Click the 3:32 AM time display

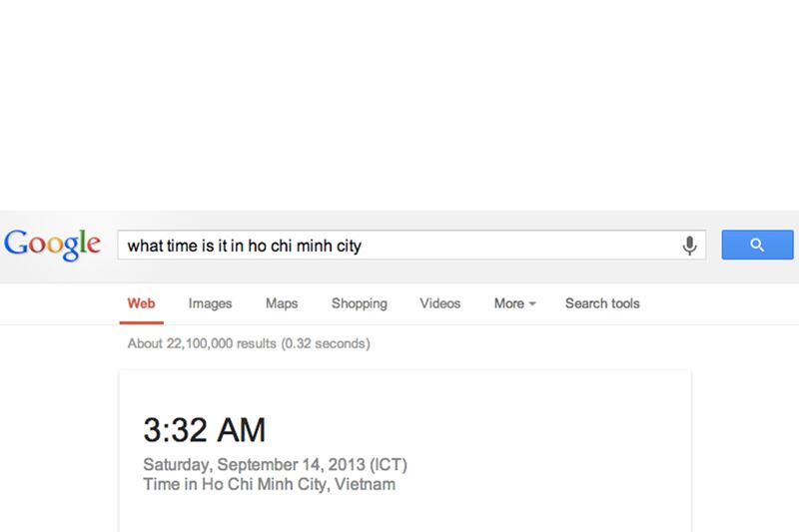(x=205, y=429)
